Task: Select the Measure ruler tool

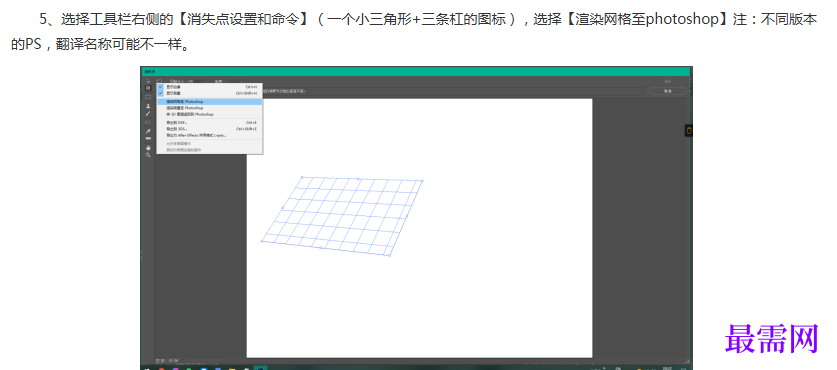Action: [x=148, y=138]
